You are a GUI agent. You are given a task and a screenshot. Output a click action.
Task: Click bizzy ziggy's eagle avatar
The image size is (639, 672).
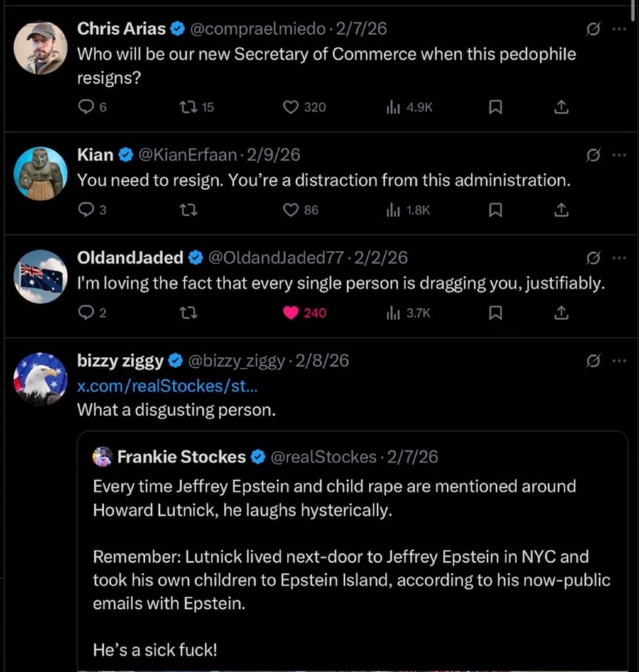[40, 378]
